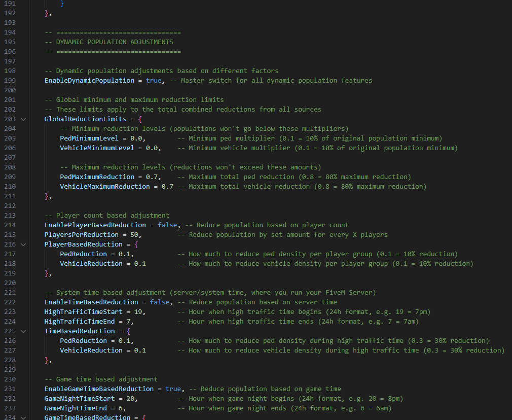Collapse GlobalReductionLimits block fold chevron
Image resolution: width=512 pixels, height=420 pixels.
(23, 119)
